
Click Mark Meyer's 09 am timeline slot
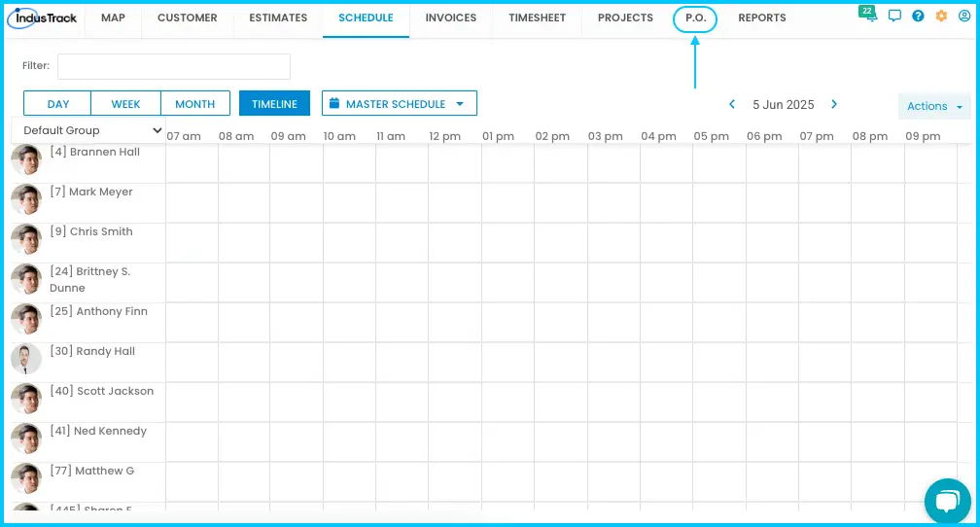click(297, 202)
